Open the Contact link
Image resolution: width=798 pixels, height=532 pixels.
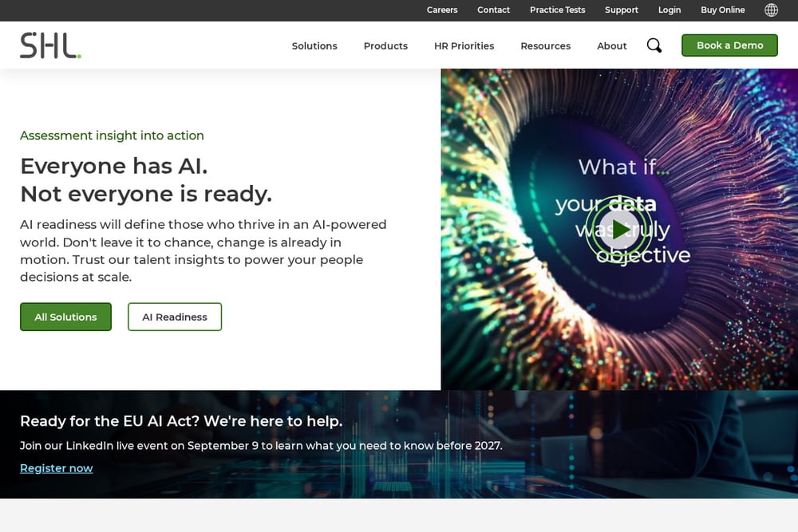click(x=494, y=10)
